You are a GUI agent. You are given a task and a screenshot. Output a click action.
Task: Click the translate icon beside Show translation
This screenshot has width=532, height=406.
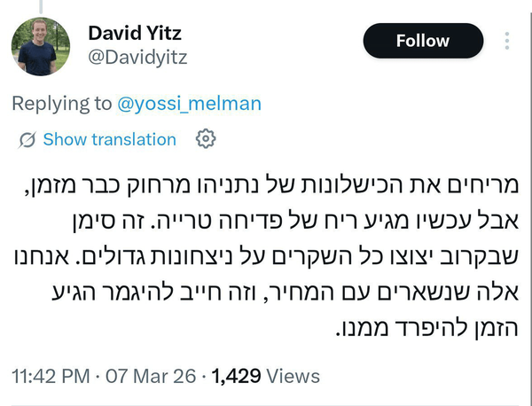(x=27, y=139)
